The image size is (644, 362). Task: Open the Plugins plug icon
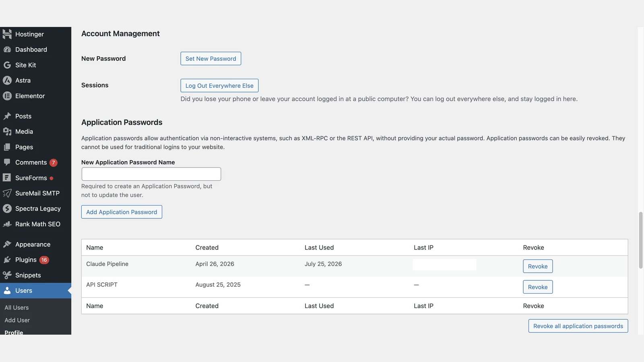7,260
